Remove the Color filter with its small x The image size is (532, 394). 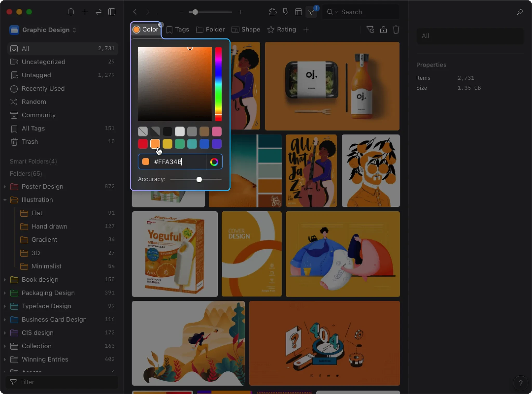pyautogui.click(x=161, y=25)
